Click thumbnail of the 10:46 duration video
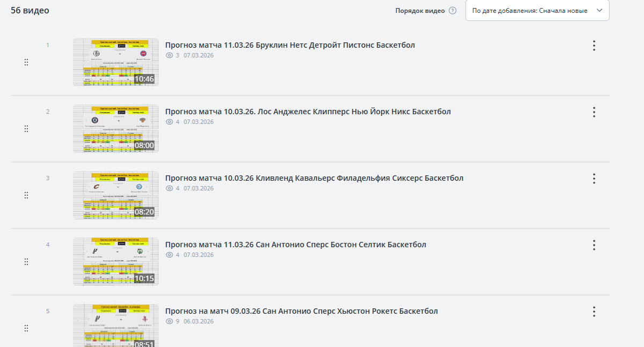The width and height of the screenshot is (644, 347). click(x=116, y=62)
